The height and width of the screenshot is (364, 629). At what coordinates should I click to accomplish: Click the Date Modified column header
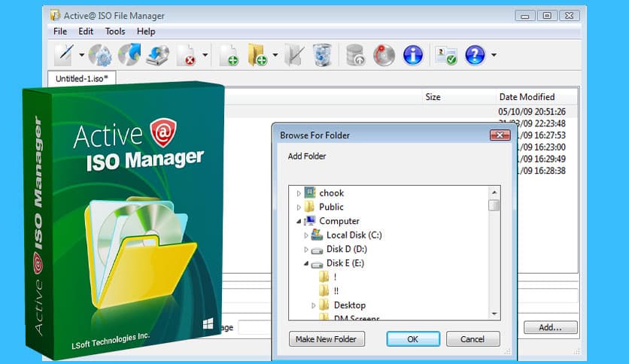[x=527, y=97]
